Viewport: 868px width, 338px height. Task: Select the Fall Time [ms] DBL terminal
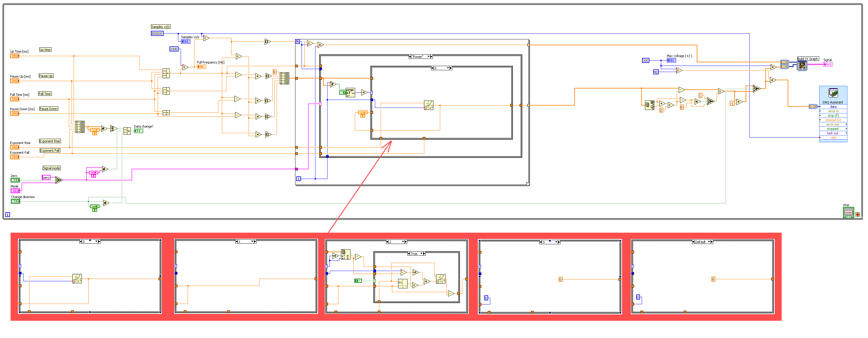[x=14, y=99]
